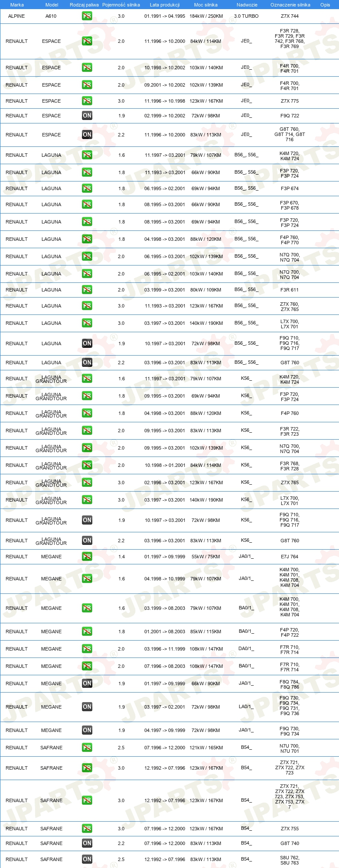Click petrol icon in Megane DA0/1_ row

point(87,649)
